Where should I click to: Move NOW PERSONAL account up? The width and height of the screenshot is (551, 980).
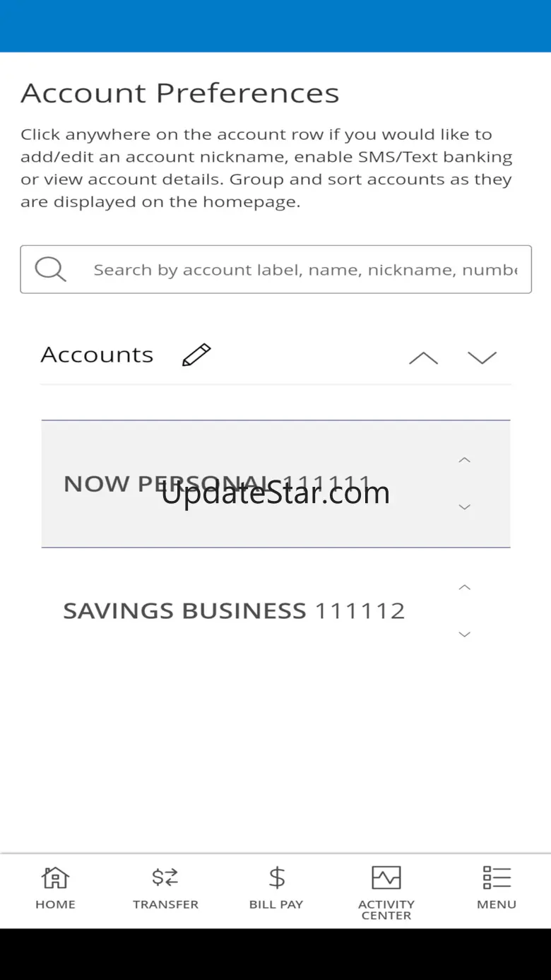(464, 460)
